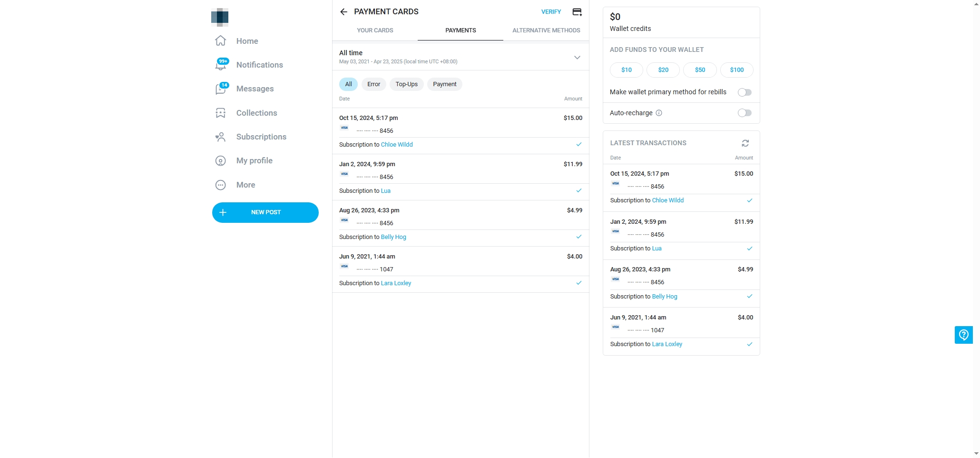Click the $15.00 amount in payments list
Screen dimensions: 980x458
click(x=573, y=118)
